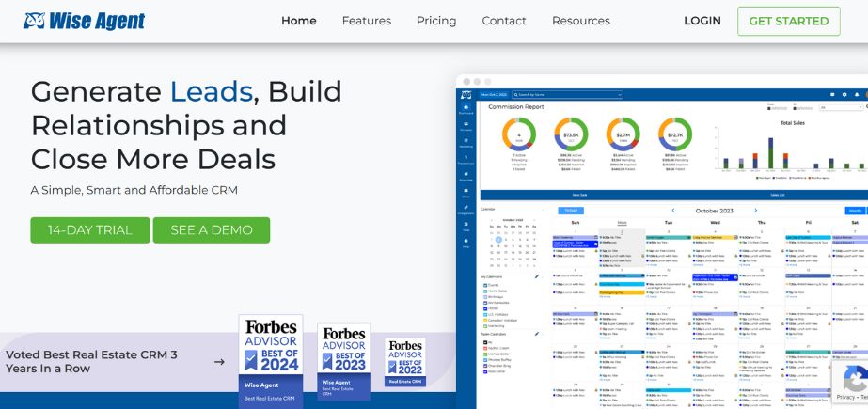Click the $73.6K donut chart
Image resolution: width=868 pixels, height=409 pixels.
coord(571,134)
